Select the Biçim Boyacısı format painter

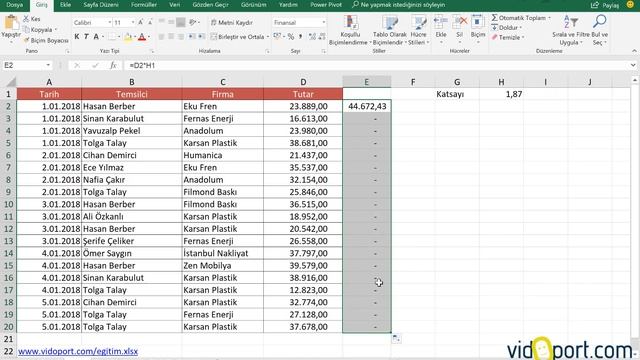click(46, 40)
